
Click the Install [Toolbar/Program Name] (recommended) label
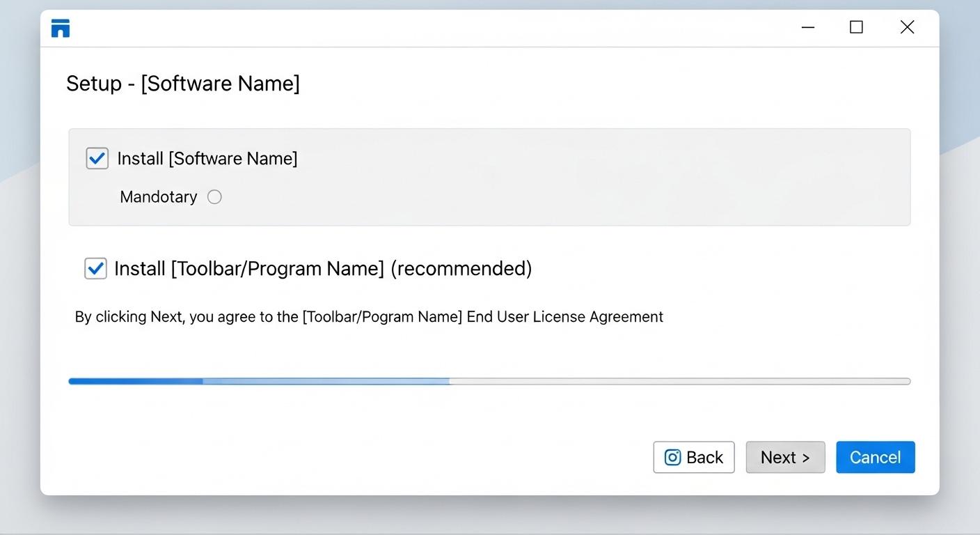click(x=323, y=269)
